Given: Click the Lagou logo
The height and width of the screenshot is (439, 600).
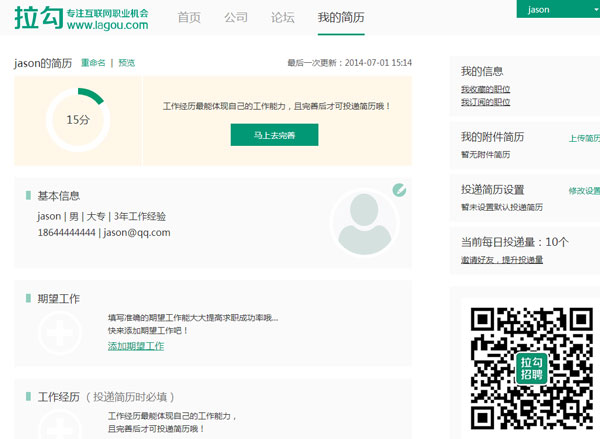Looking at the screenshot, I should 81,18.
